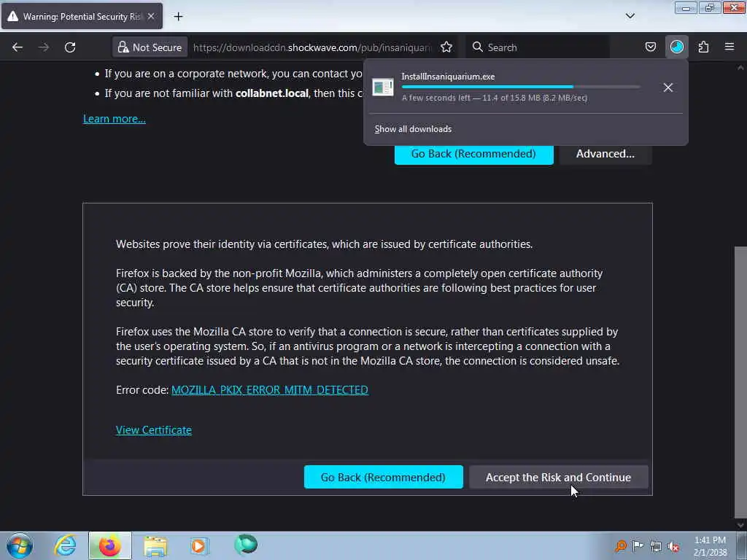Toggle the downloads progress toolbar icon
Screen dimensions: 747x560
(x=677, y=47)
